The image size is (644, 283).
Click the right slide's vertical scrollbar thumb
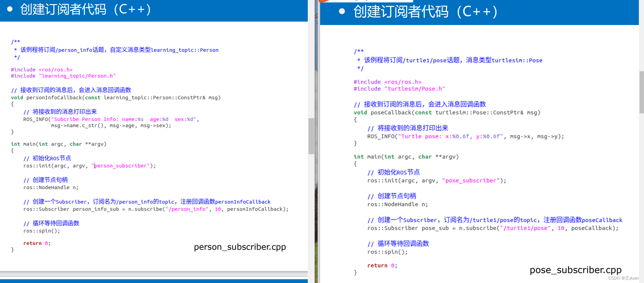coord(642,92)
